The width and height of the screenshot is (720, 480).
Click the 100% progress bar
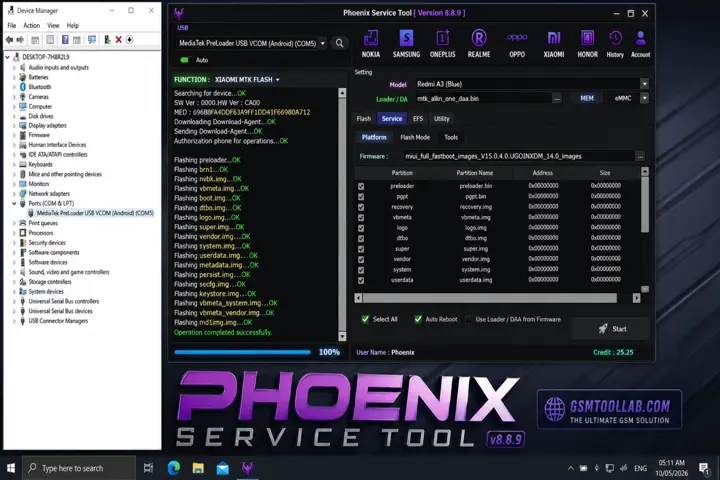click(x=242, y=352)
